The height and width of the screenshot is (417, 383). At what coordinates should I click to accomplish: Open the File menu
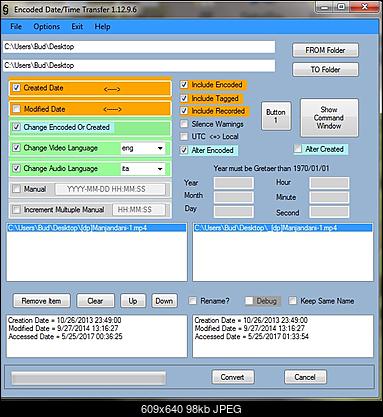pyautogui.click(x=16, y=27)
